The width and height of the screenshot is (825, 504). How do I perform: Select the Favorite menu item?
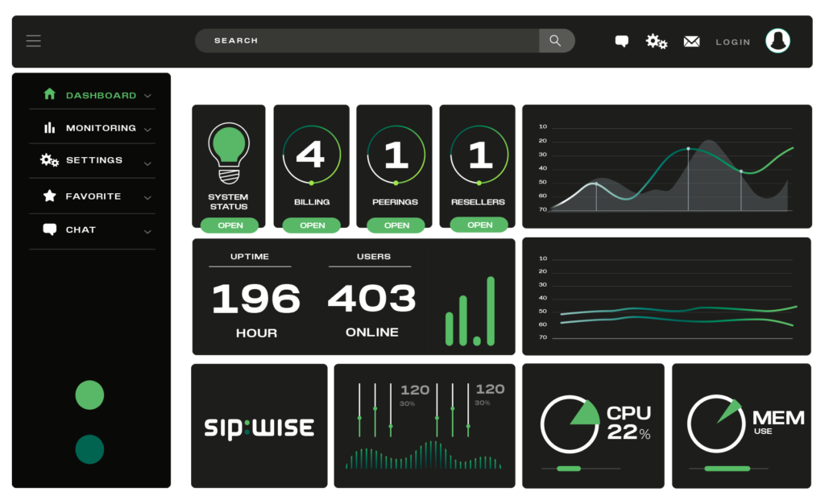(93, 196)
